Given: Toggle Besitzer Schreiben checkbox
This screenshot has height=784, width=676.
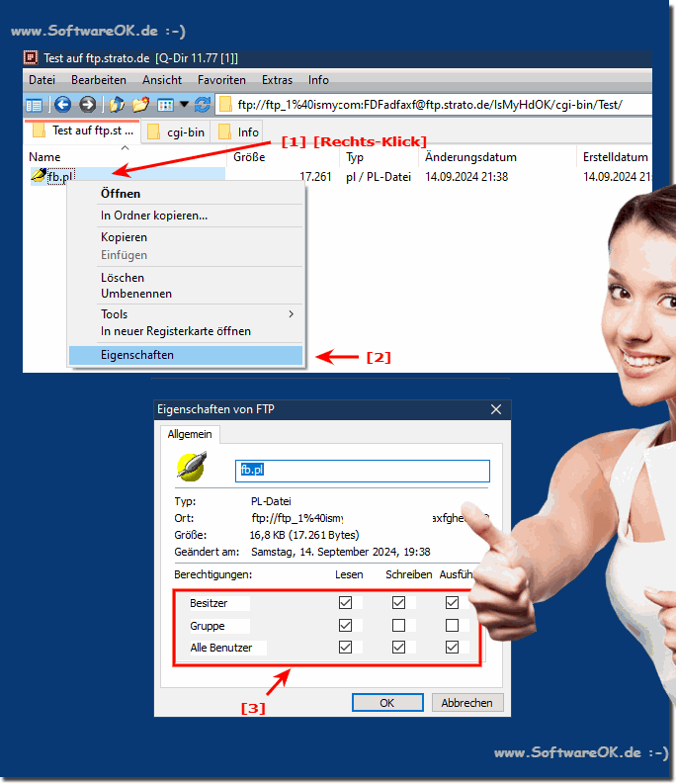Looking at the screenshot, I should pyautogui.click(x=398, y=602).
